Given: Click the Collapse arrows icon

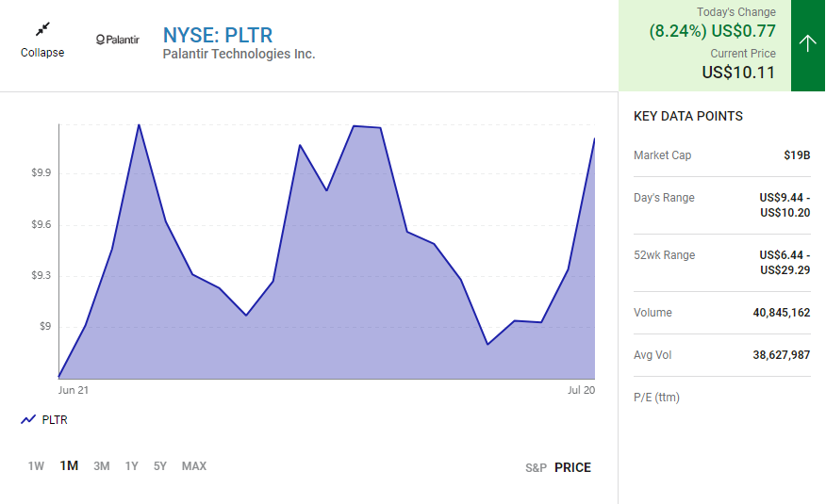Looking at the screenshot, I should [x=42, y=29].
